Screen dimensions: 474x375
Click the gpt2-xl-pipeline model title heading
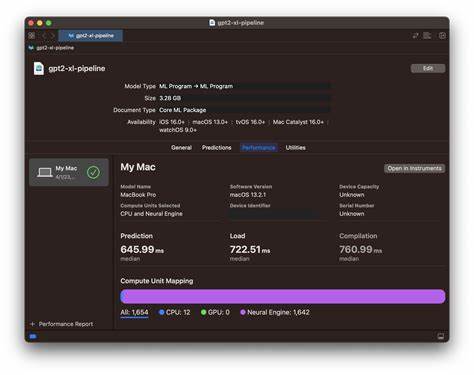(77, 68)
